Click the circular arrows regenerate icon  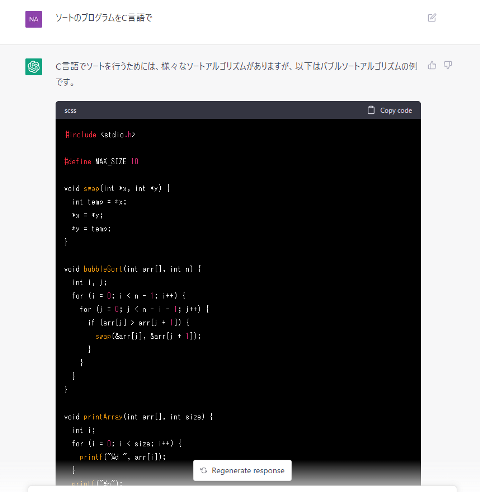[x=203, y=470]
